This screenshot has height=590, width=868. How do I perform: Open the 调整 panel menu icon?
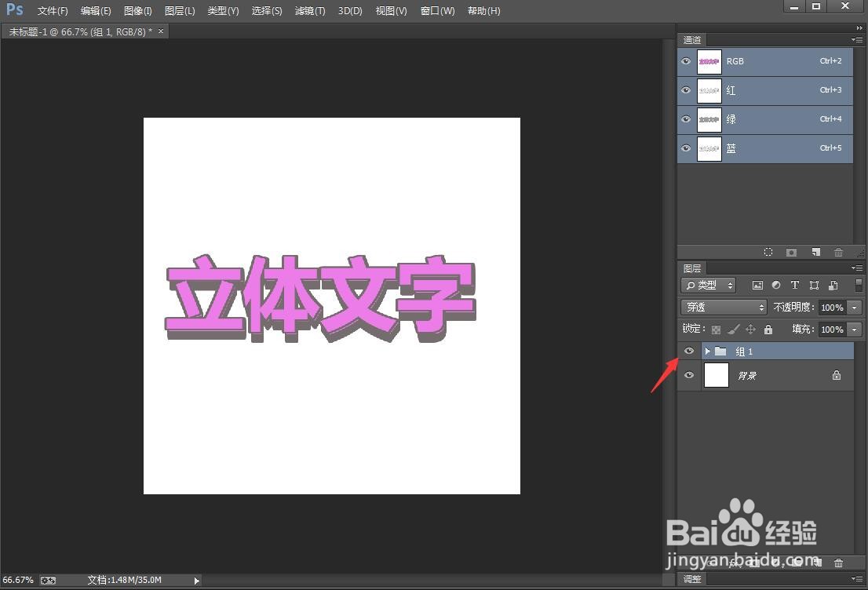pyautogui.click(x=856, y=579)
